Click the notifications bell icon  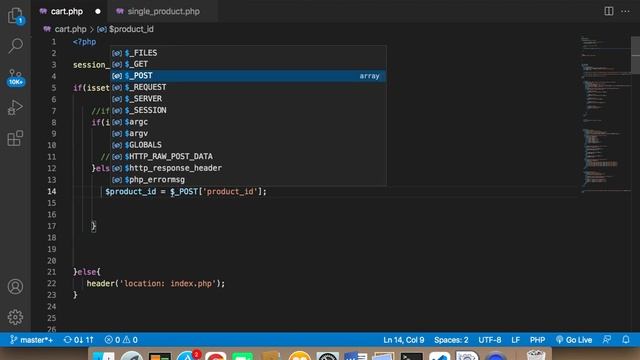click(626, 340)
